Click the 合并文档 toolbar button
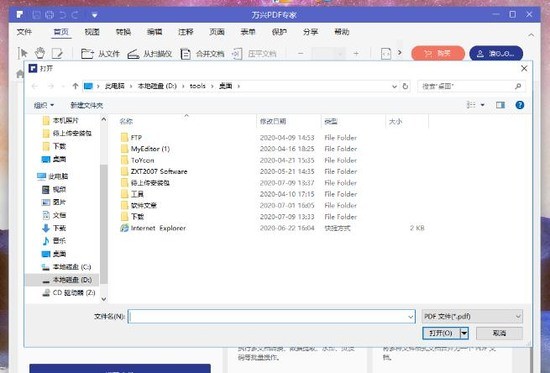 click(x=202, y=54)
